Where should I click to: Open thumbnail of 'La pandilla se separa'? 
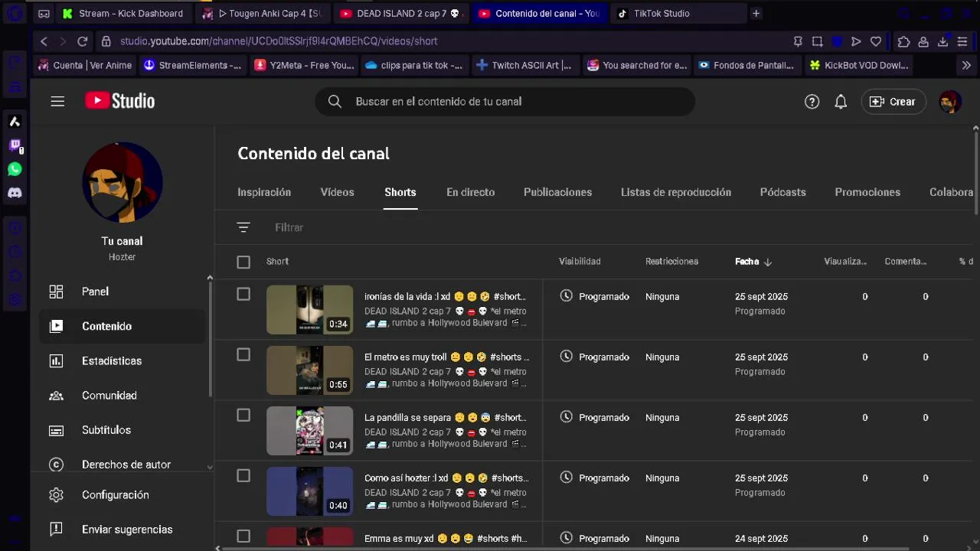309,431
